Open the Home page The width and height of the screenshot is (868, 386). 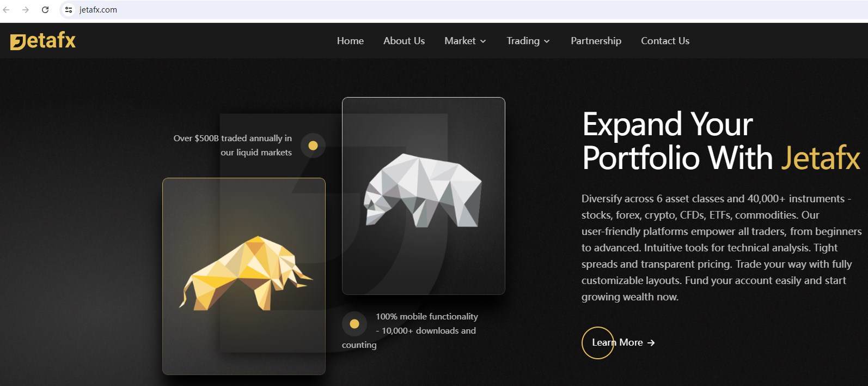click(x=350, y=41)
